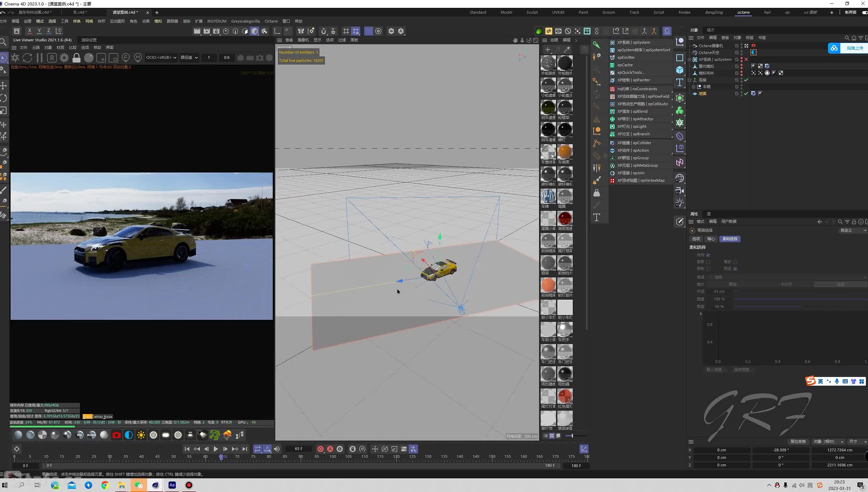This screenshot has width=868, height=492.
Task: Click the search icon in Object Manager
Action: [x=847, y=38]
